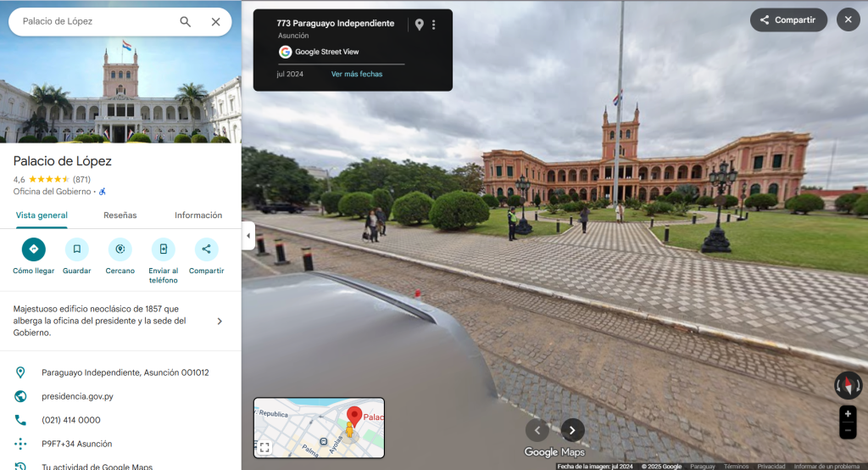Click Ver más fechas link
Image resolution: width=868 pixels, height=470 pixels.
356,74
